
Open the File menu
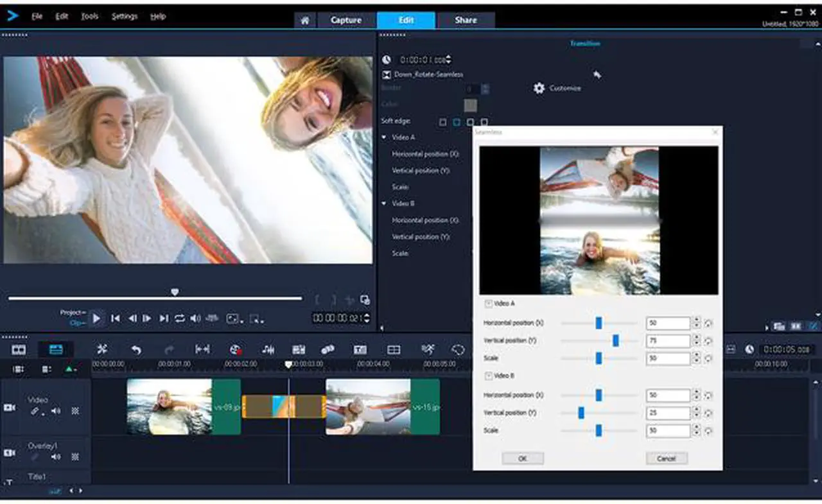37,17
